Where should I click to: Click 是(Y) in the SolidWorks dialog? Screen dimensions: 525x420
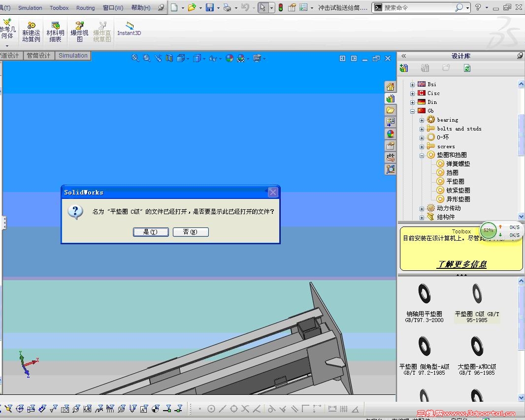click(151, 232)
